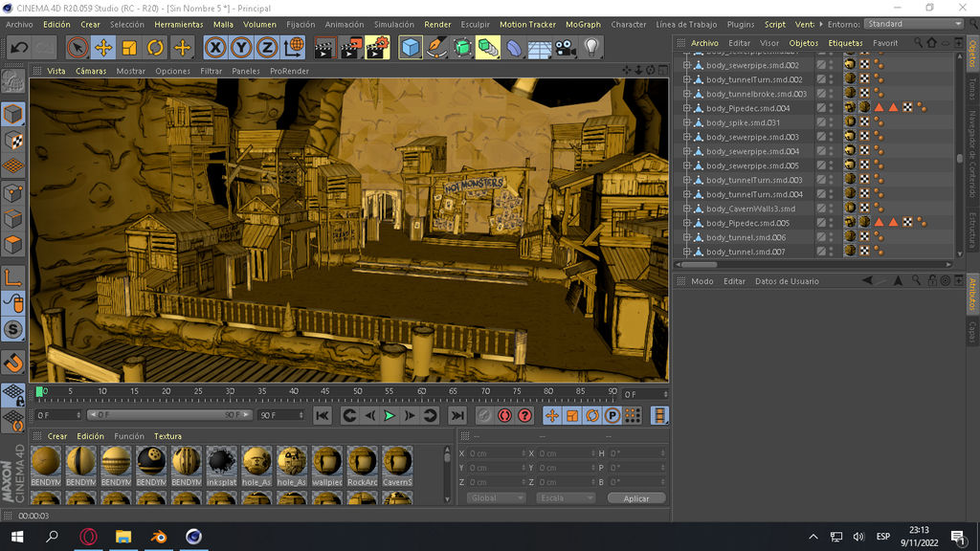Expand body_spike.smd.031 in object tree

coord(687,122)
